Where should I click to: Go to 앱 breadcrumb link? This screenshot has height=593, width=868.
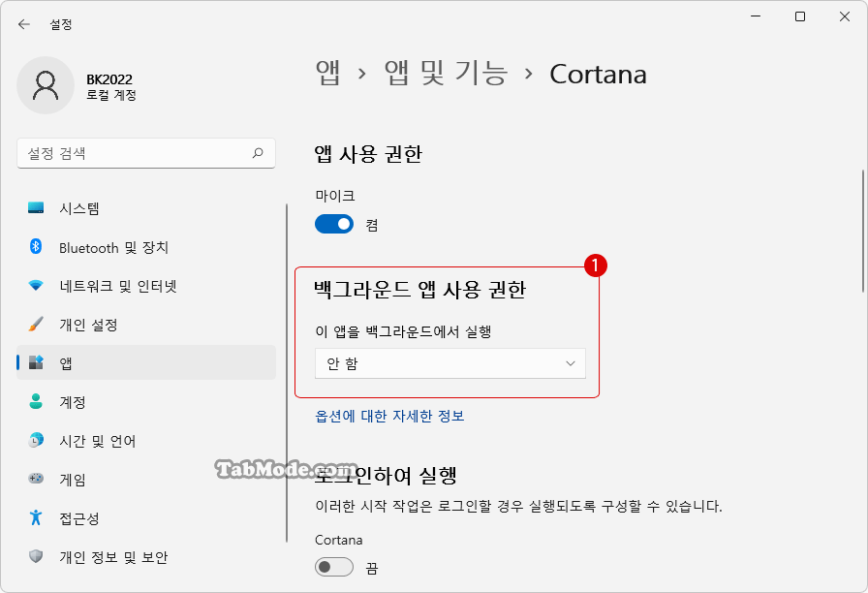pos(327,74)
